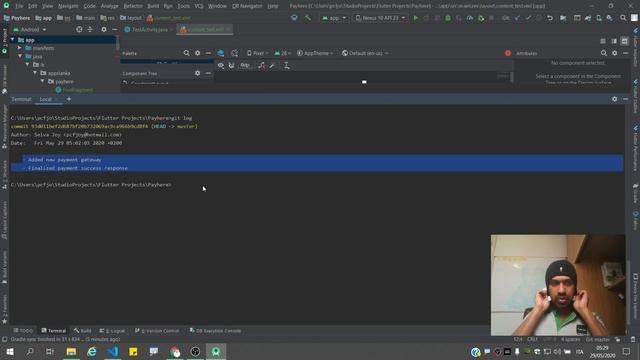Switch editor to Design view mode
This screenshot has width=640, height=360.
[x=625, y=41]
